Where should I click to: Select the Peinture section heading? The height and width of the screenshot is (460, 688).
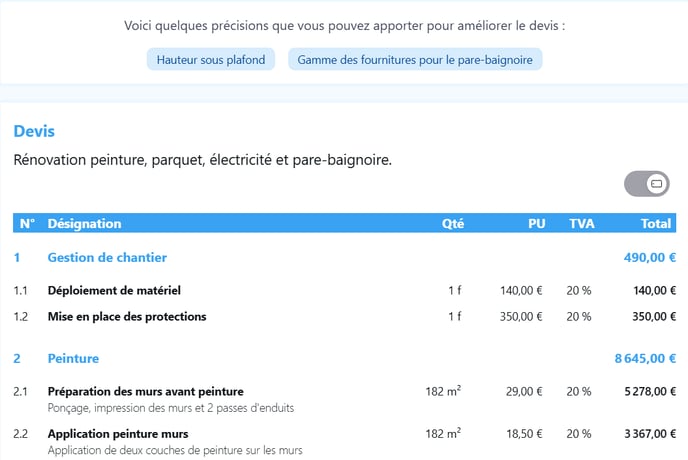point(73,359)
